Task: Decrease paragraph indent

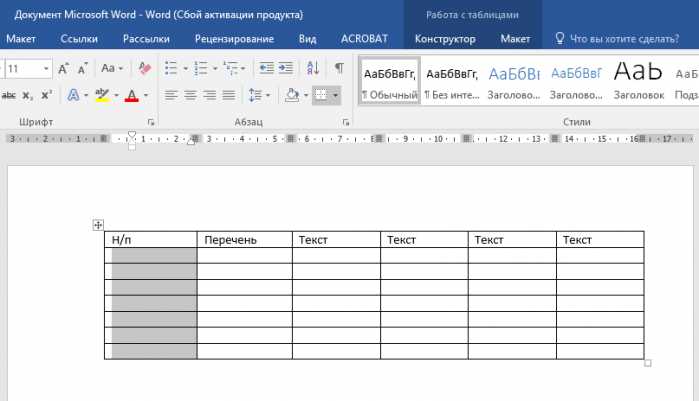Action: coord(267,68)
